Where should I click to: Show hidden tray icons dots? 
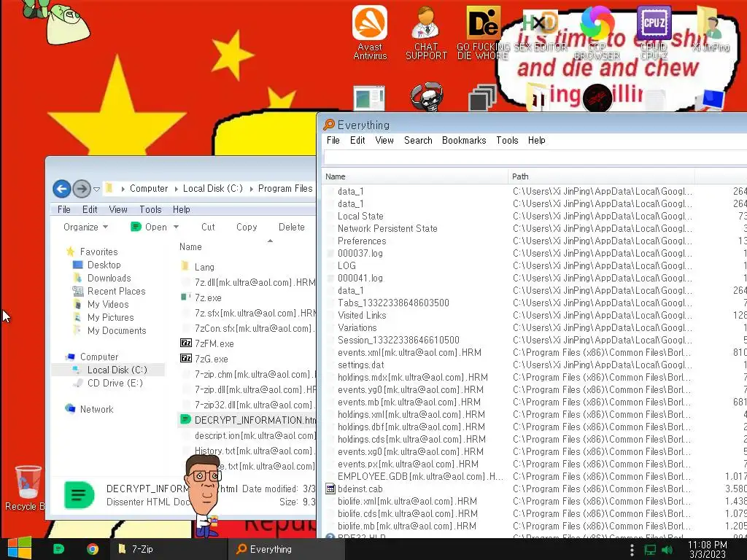[x=632, y=550]
